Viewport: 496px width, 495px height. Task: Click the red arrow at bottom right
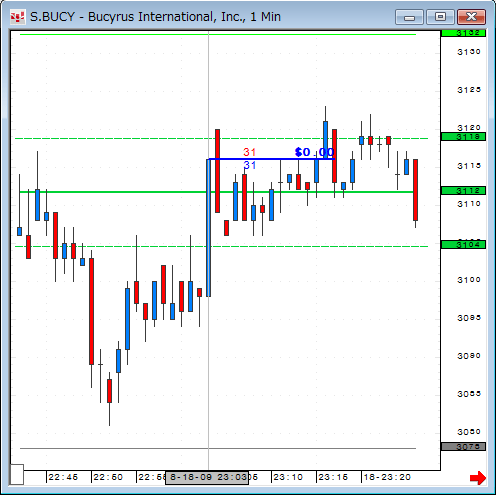(477, 478)
